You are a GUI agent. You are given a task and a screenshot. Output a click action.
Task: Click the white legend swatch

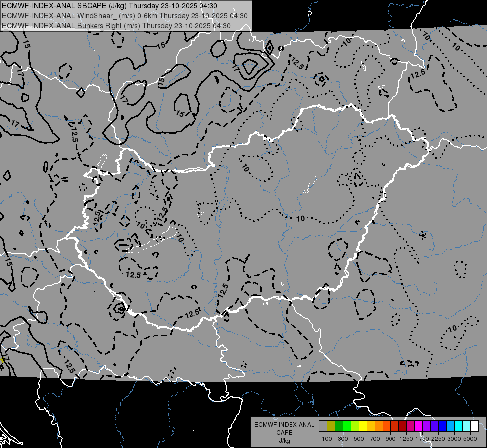pyautogui.click(x=474, y=426)
